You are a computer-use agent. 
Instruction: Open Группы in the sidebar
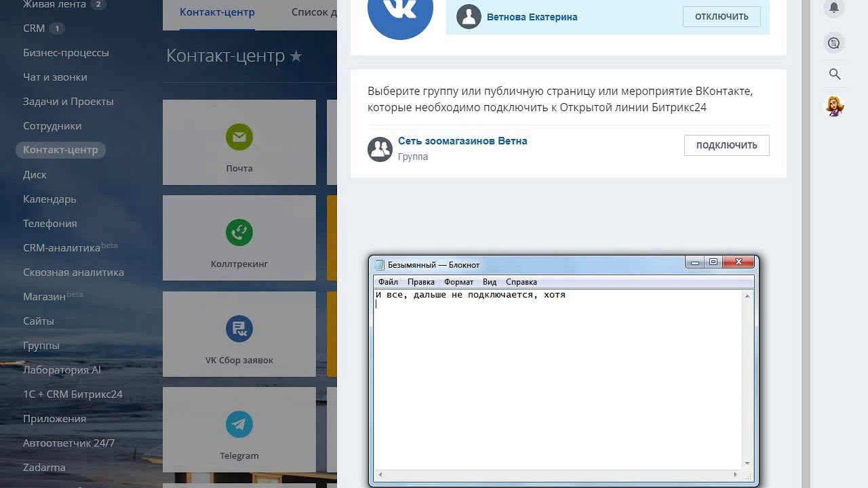[41, 346]
